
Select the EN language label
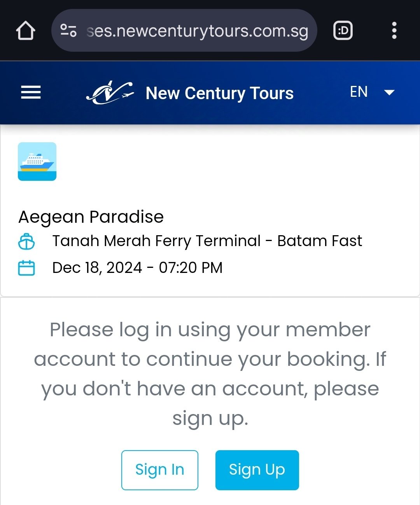(x=359, y=92)
